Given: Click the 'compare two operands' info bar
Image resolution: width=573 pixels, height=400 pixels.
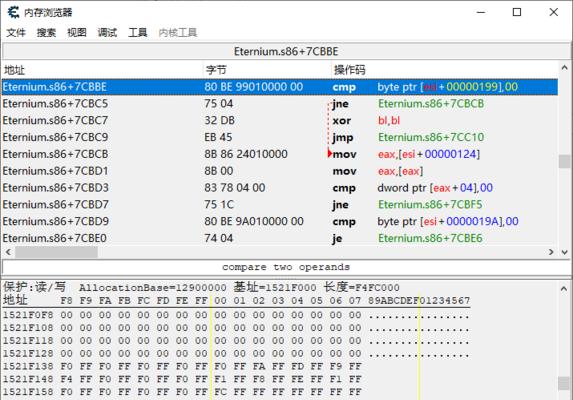Looking at the screenshot, I should click(x=286, y=267).
